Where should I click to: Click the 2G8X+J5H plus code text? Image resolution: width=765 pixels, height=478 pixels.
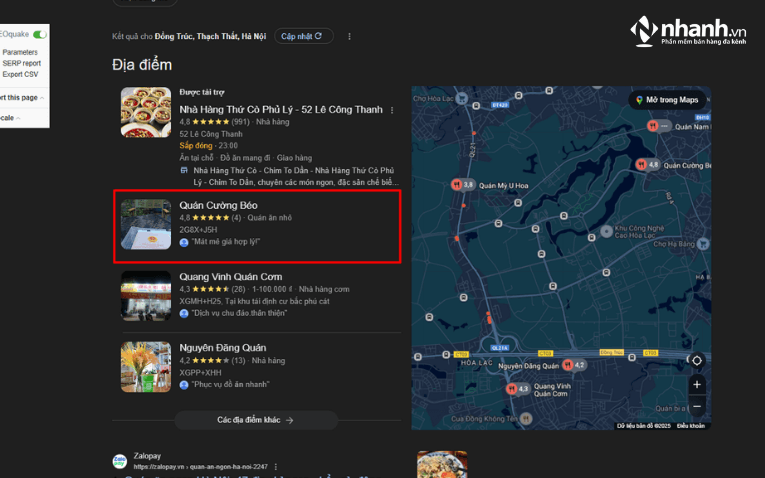tap(198, 230)
